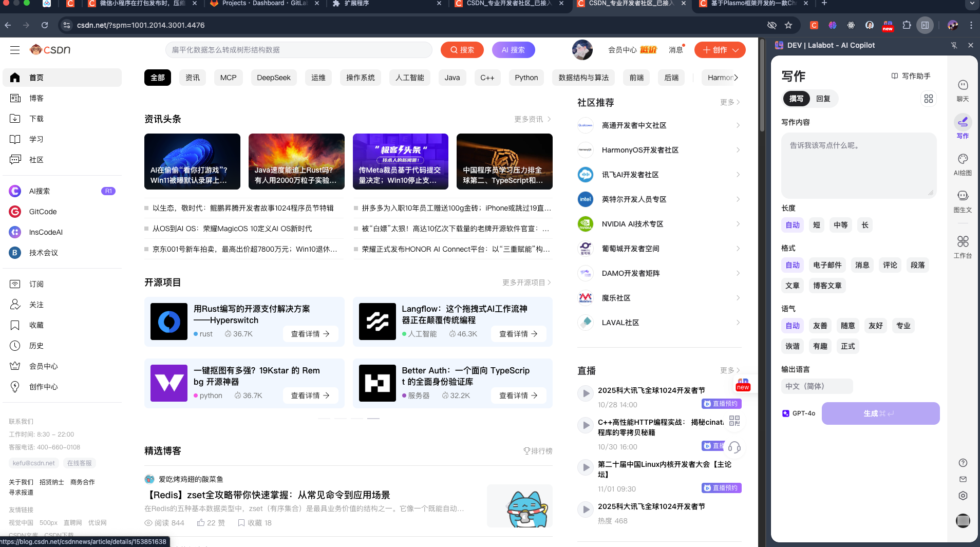Screen dimensions: 980x547
Task: Open the GPT-4o model selector
Action: click(798, 413)
